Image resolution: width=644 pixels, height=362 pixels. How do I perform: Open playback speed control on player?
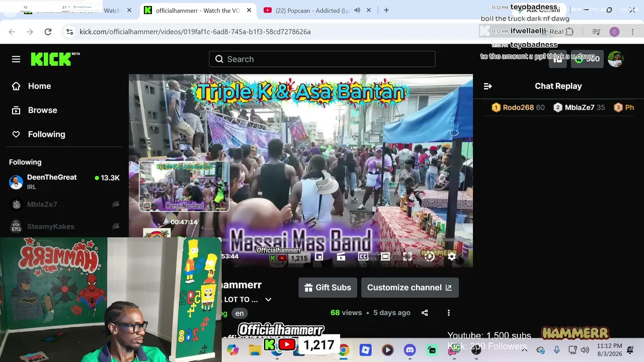(430, 257)
